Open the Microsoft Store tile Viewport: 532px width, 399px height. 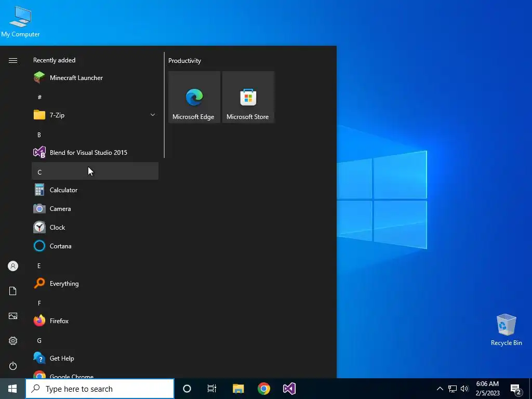click(x=248, y=97)
